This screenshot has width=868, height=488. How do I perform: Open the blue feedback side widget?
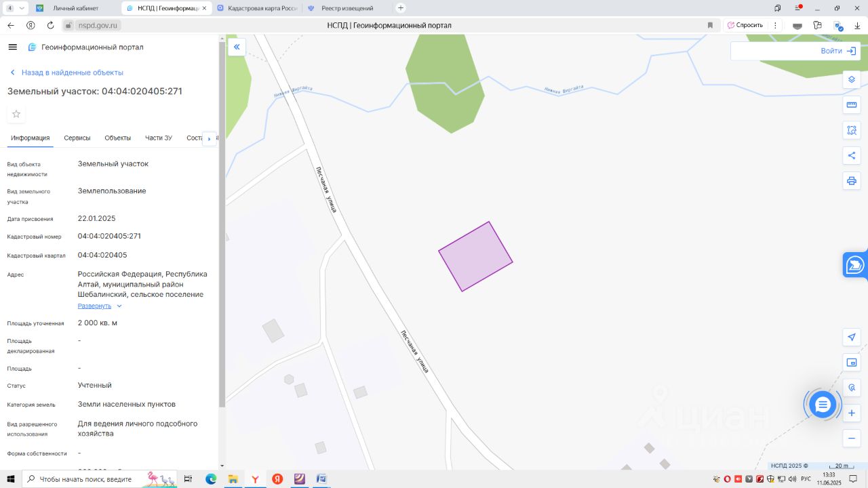[856, 264]
